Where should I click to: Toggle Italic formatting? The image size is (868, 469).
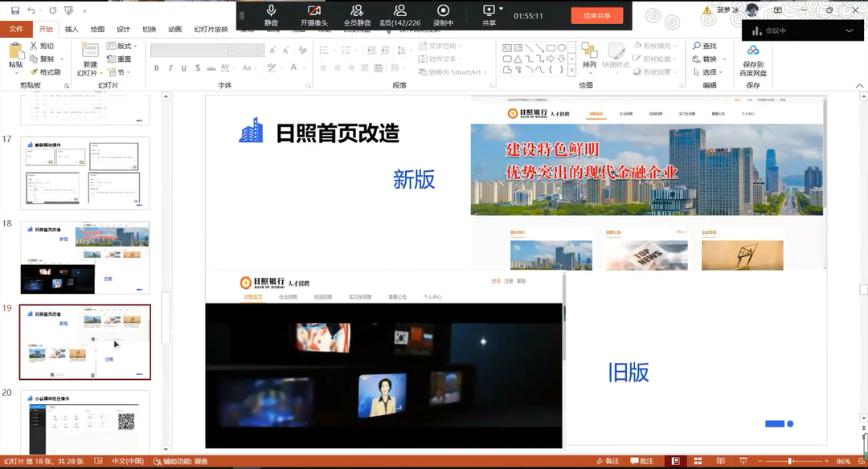(x=170, y=67)
